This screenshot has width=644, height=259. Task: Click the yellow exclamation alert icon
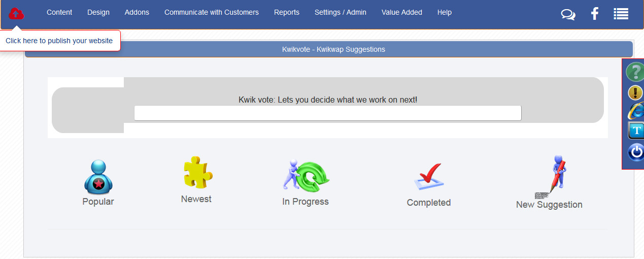pyautogui.click(x=635, y=92)
